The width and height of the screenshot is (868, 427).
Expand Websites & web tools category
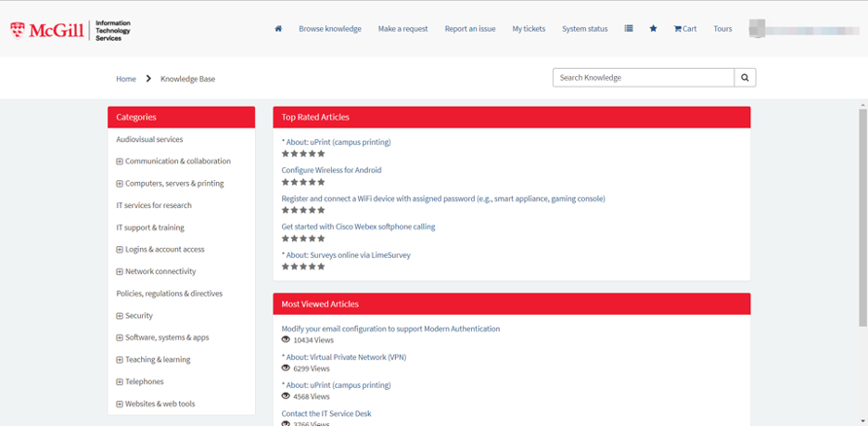tap(119, 404)
